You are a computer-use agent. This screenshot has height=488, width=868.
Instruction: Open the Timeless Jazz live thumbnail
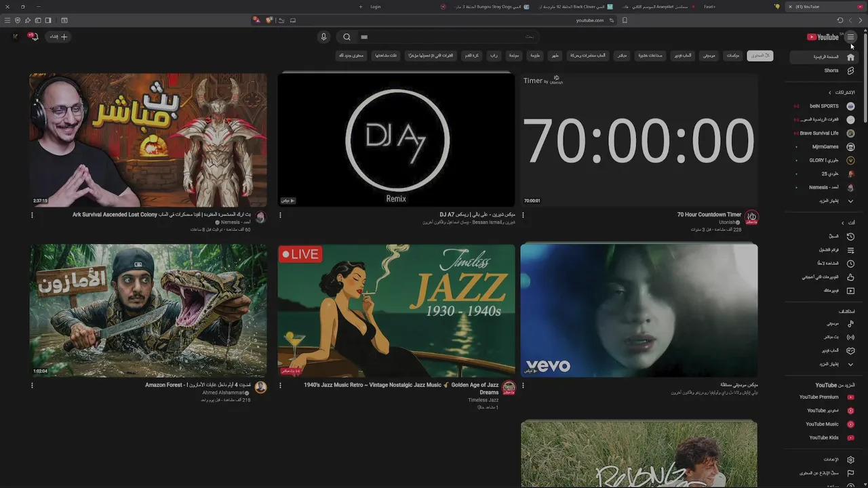click(396, 310)
